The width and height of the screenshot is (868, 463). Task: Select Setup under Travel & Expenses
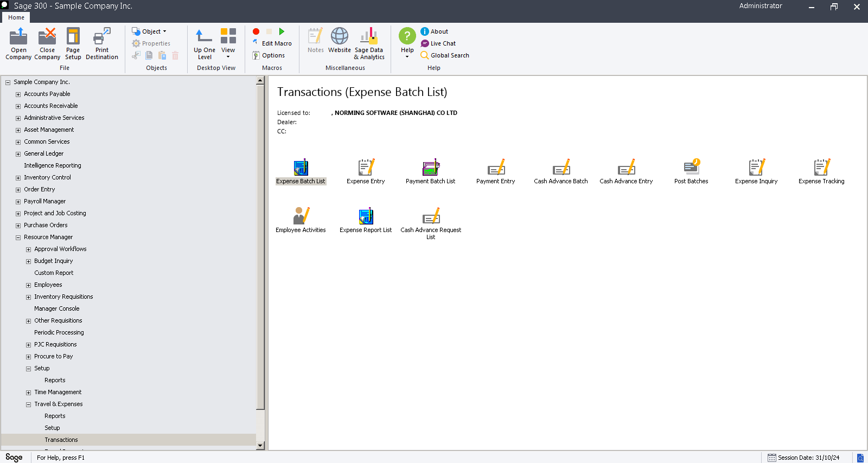pyautogui.click(x=52, y=428)
